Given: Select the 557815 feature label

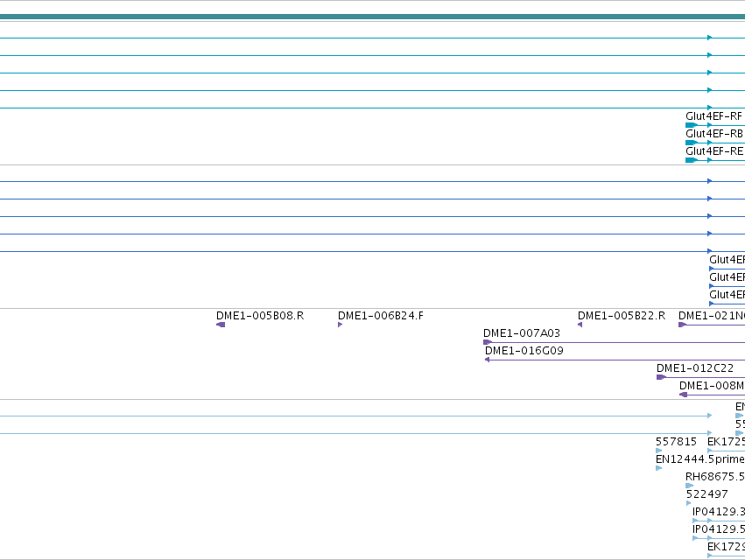Looking at the screenshot, I should tap(676, 442).
